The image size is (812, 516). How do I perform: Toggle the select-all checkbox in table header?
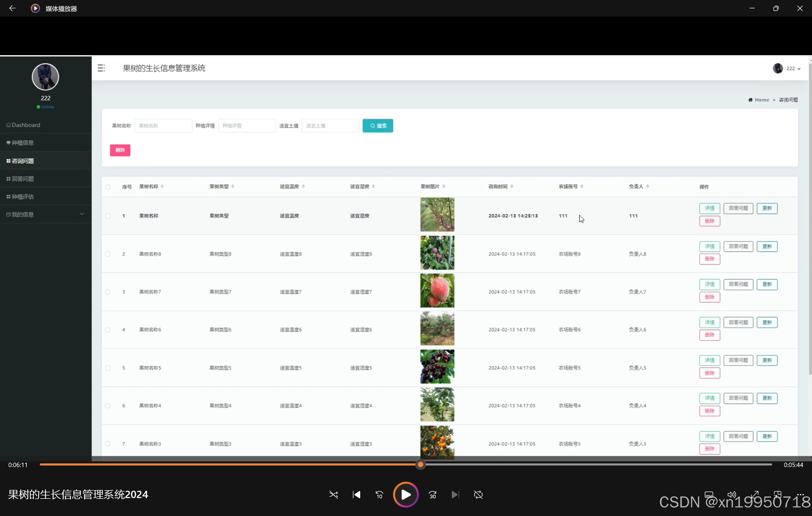click(107, 187)
